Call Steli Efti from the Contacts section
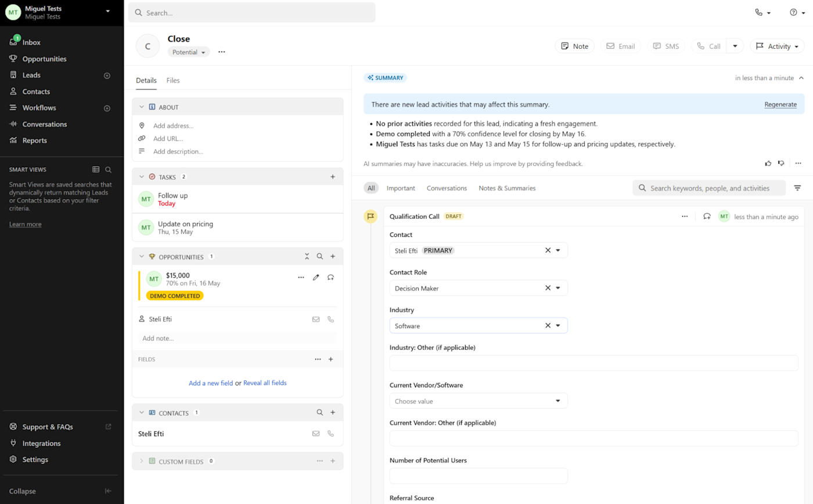This screenshot has width=813, height=504. tap(331, 434)
